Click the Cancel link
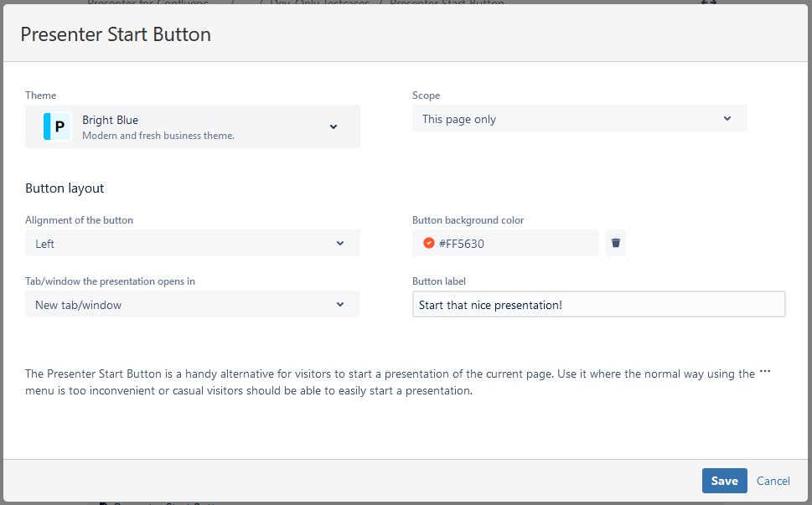812x505 pixels. (773, 481)
